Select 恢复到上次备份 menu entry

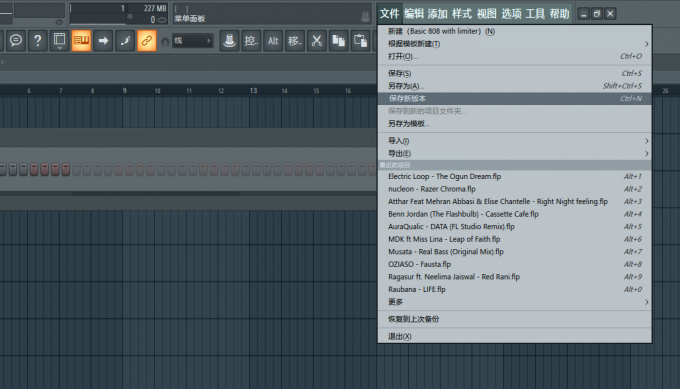click(514, 319)
